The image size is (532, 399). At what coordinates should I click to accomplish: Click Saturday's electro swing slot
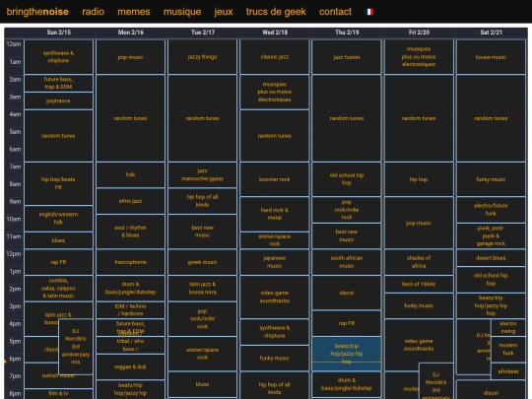508,327
